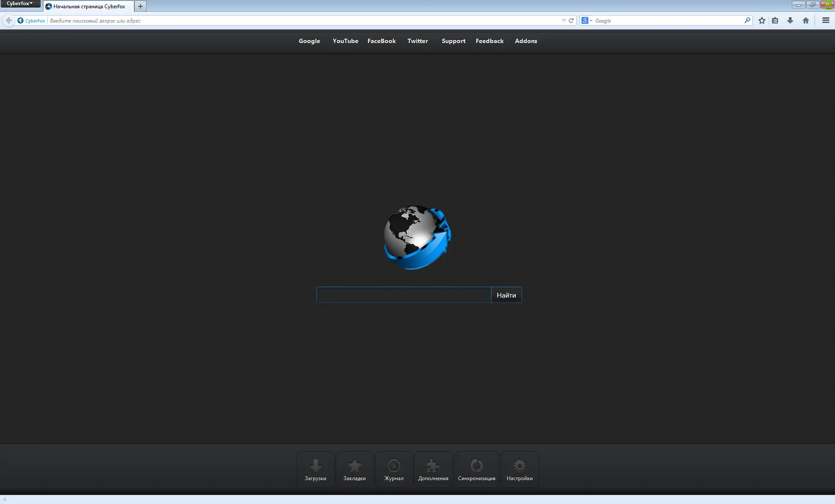Open the Загрузки downloads icon at bottom
This screenshot has width=835, height=504.
(x=315, y=469)
